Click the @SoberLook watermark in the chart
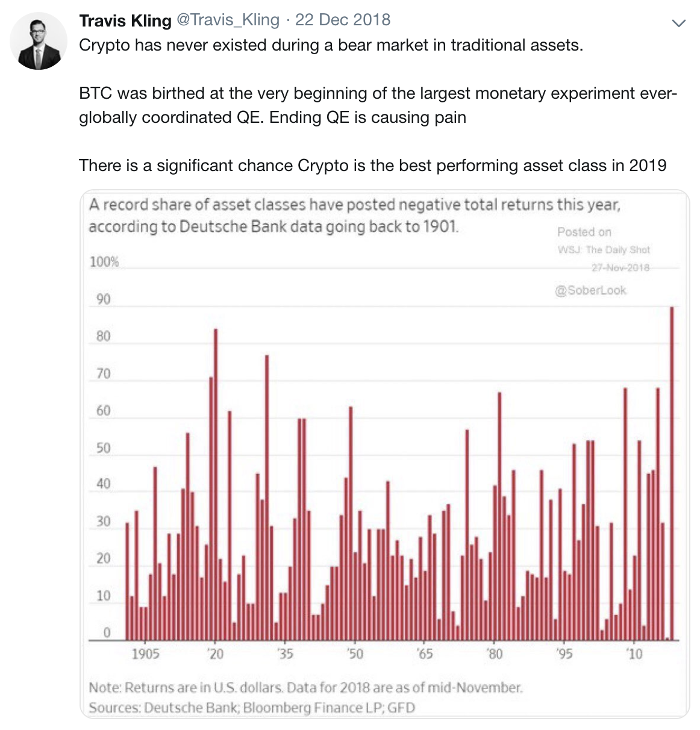 (x=590, y=290)
